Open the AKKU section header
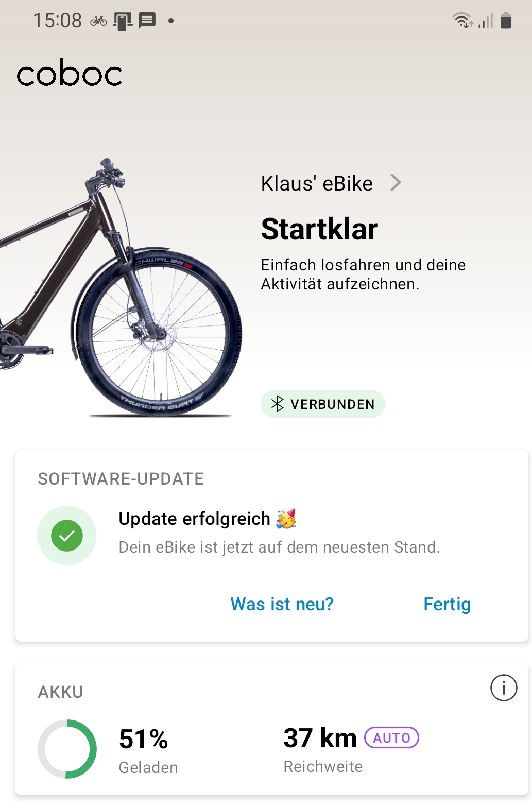Image resolution: width=532 pixels, height=807 pixels. tap(61, 692)
